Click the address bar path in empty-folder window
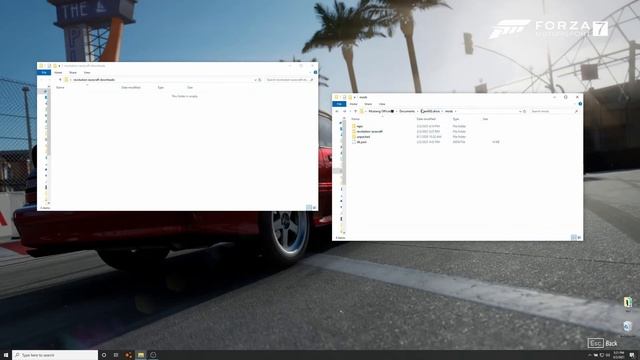This screenshot has width=640, height=360. click(94, 80)
